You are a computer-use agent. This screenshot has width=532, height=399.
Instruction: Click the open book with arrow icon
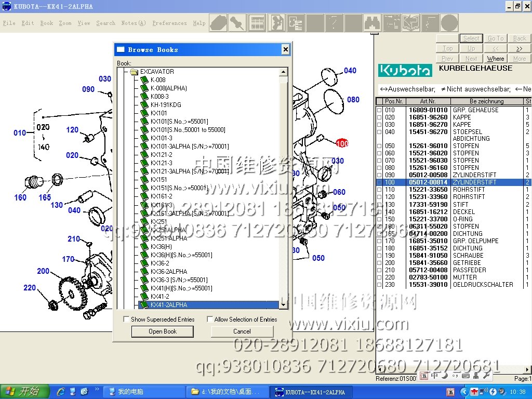tap(411, 23)
